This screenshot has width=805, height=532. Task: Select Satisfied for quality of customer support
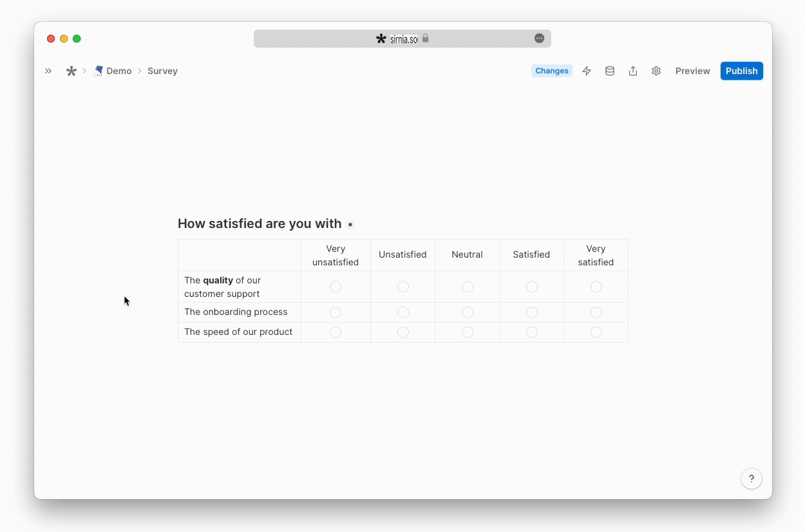(x=532, y=287)
